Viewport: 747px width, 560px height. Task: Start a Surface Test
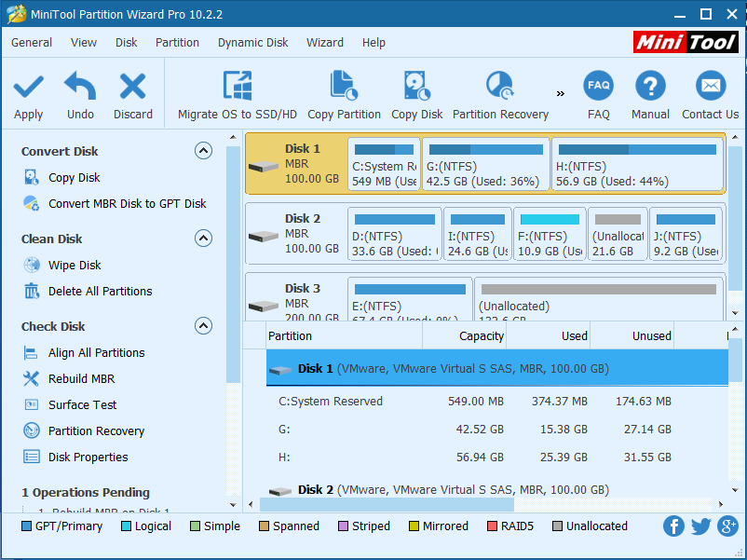82,405
